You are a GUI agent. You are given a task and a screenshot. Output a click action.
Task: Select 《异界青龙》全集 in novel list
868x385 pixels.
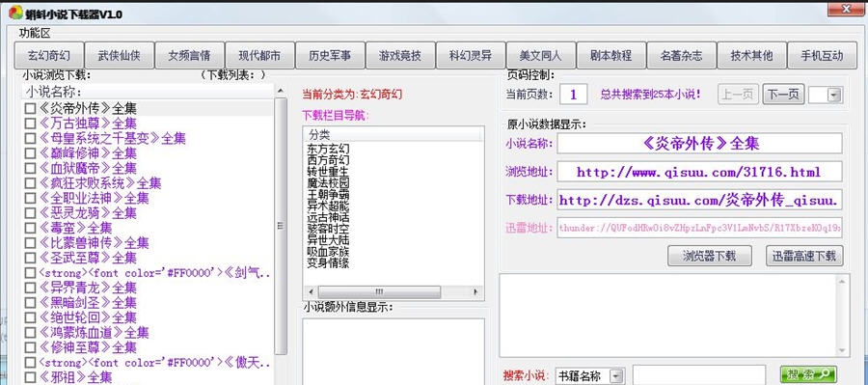tap(87, 289)
